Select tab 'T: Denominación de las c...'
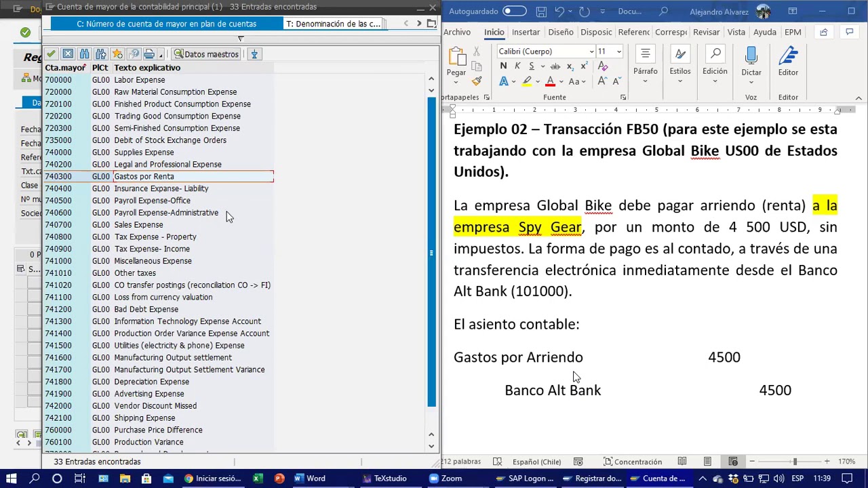The width and height of the screenshot is (868, 488). (333, 24)
